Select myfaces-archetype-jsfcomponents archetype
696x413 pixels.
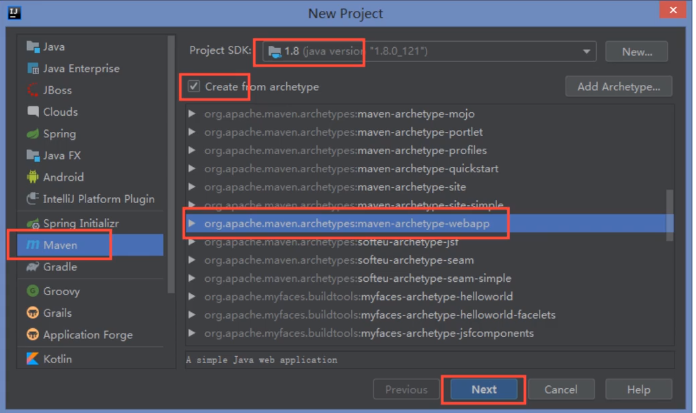pos(430,333)
